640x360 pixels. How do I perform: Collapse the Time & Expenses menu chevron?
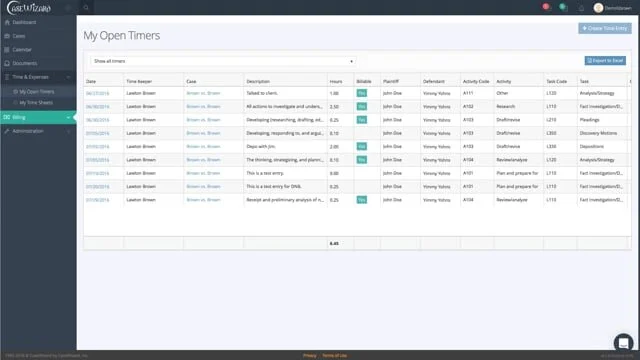(x=68, y=77)
